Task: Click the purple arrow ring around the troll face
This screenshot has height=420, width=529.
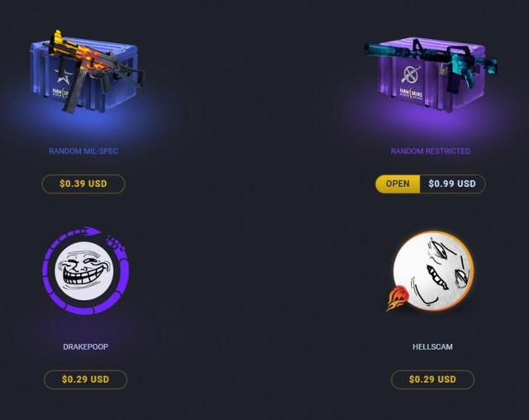Action: (x=86, y=270)
